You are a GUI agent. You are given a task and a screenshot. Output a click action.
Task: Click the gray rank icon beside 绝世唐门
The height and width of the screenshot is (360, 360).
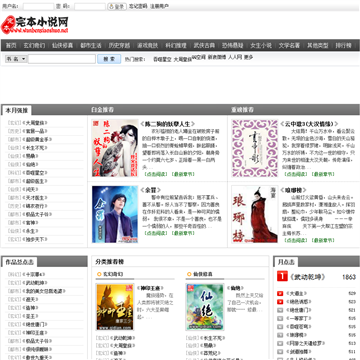pos(280,310)
